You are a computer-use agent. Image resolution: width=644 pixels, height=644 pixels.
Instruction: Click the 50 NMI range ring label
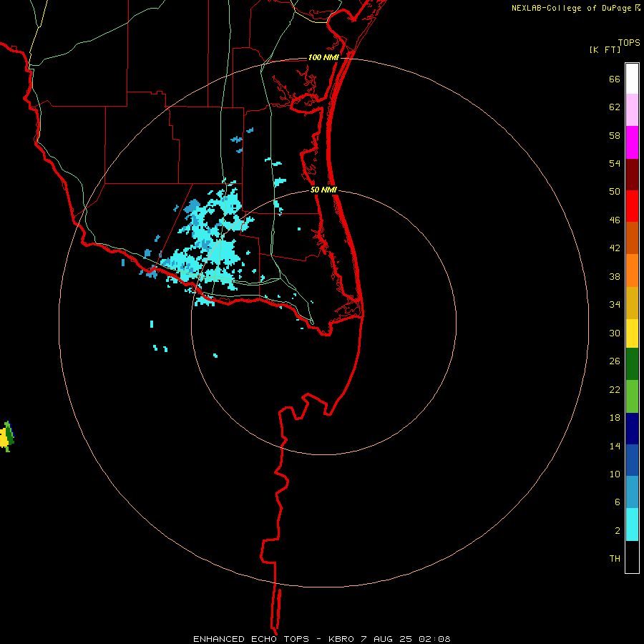323,190
